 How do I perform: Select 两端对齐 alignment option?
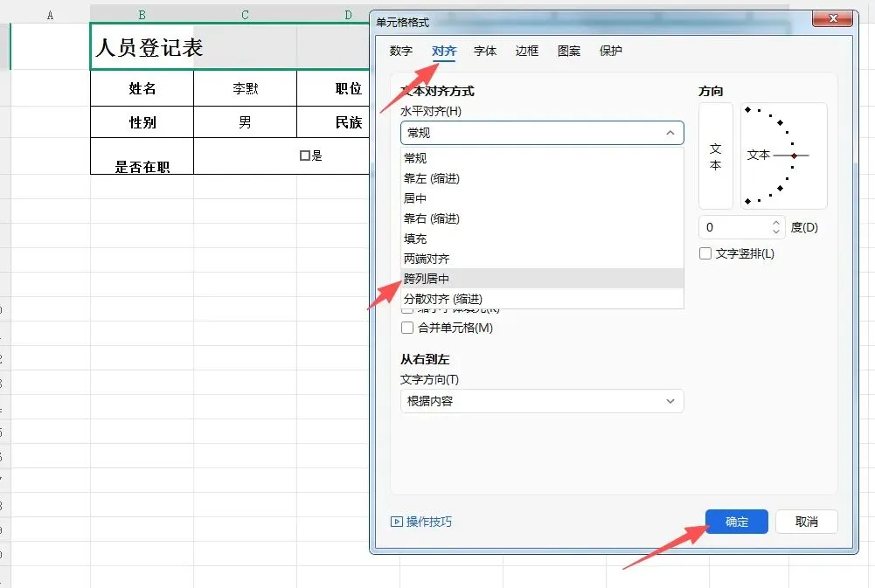pyautogui.click(x=542, y=259)
